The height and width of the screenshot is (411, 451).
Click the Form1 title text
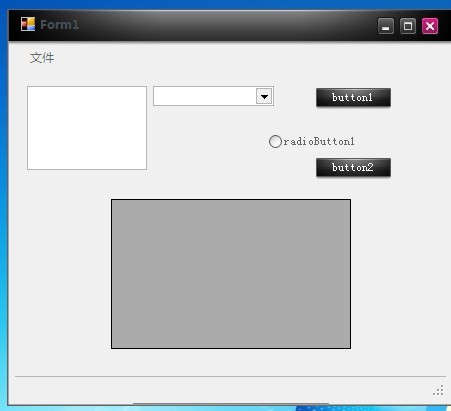[60, 25]
